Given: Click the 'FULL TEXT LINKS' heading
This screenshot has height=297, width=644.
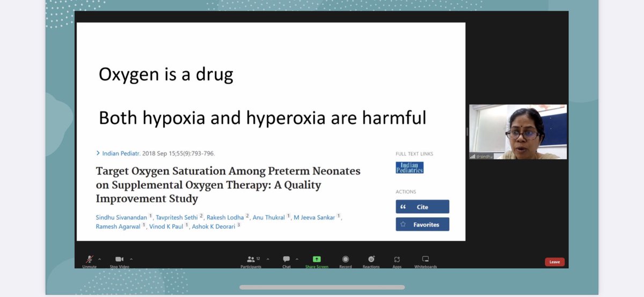Looking at the screenshot, I should coord(414,154).
